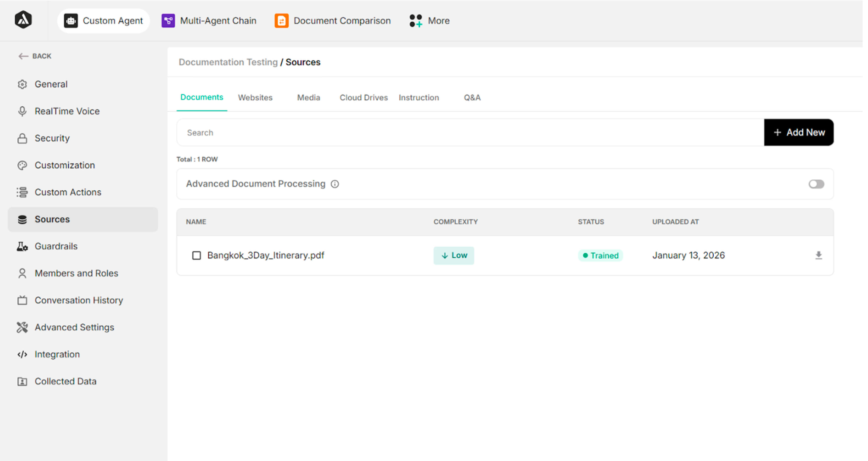Click the Guardrails flask icon
Viewport: 868px width, 461px height.
tap(22, 246)
